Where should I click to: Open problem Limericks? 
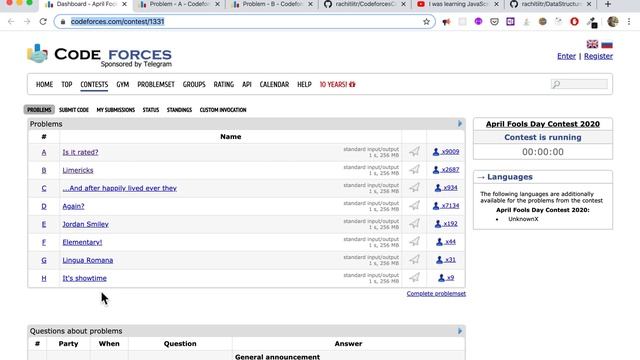coord(78,170)
